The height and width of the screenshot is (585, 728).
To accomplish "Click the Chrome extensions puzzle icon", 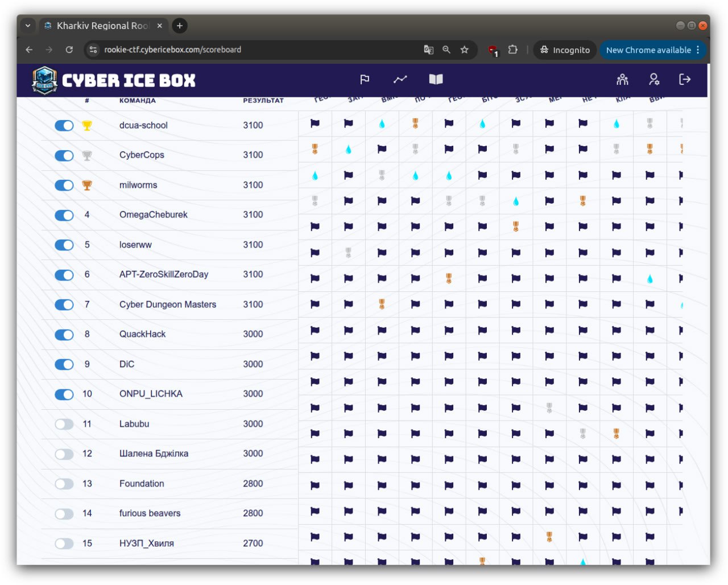I will (512, 50).
